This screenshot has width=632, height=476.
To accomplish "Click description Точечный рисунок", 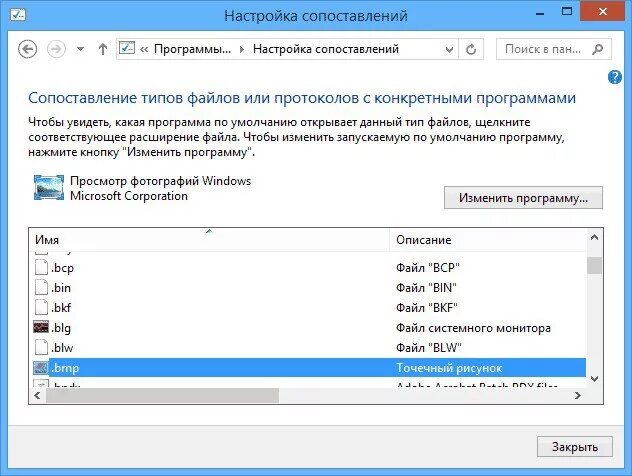I will pyautogui.click(x=449, y=368).
